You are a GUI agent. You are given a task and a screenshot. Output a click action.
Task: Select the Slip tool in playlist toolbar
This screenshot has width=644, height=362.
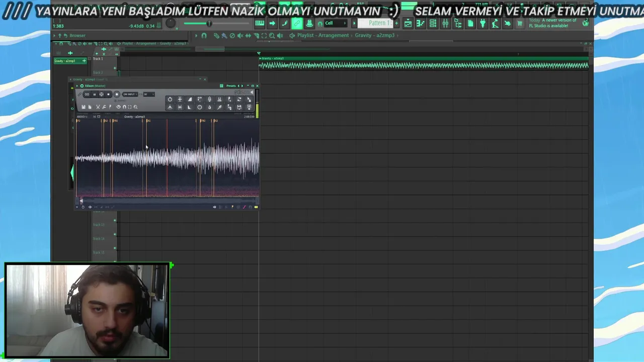click(248, 36)
